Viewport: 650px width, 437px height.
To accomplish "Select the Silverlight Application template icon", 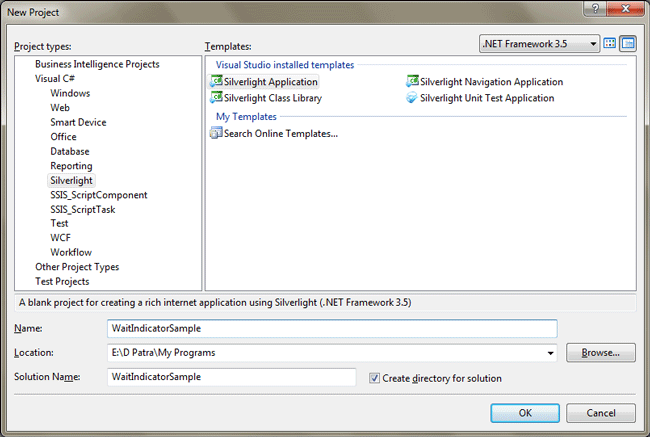I will pos(216,81).
